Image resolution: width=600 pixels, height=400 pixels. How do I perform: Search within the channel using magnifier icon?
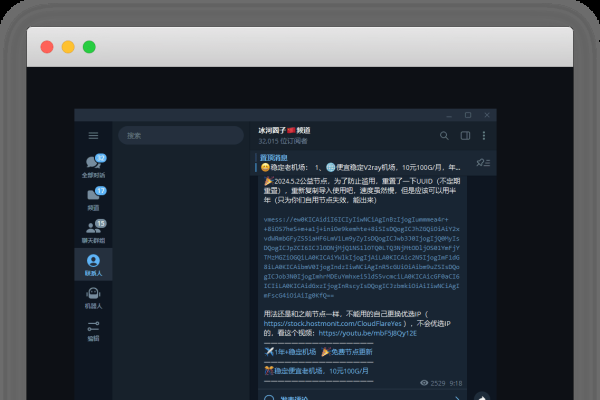point(444,136)
